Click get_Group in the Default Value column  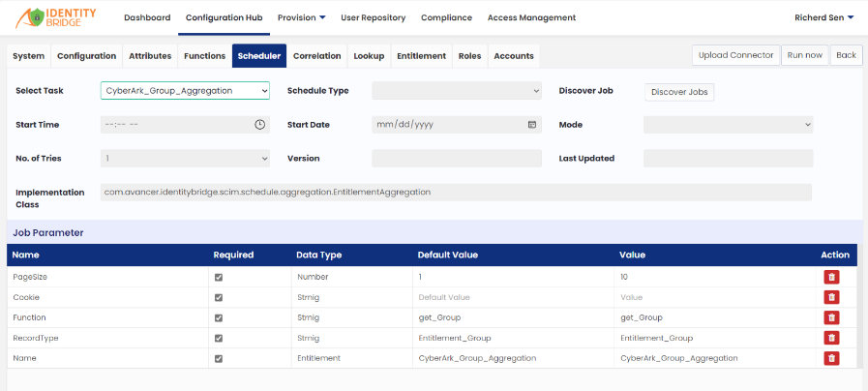click(x=440, y=317)
